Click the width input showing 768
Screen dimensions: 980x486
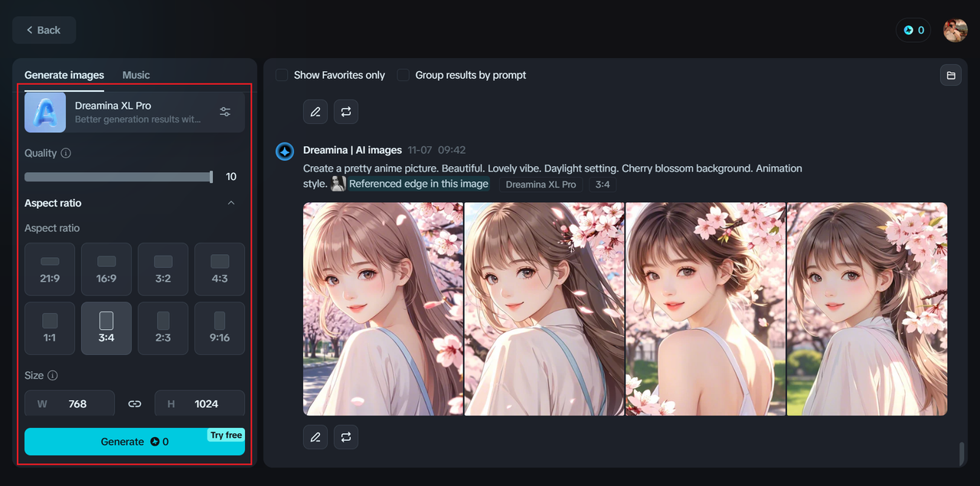(70, 403)
